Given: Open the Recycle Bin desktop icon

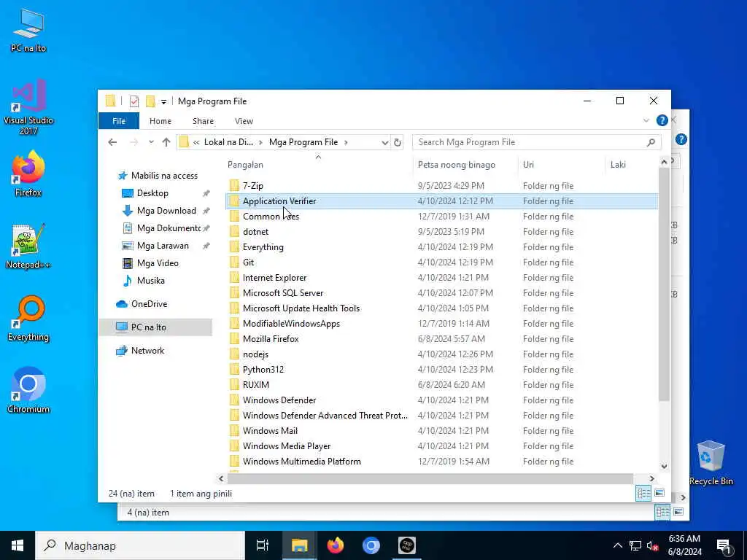Looking at the screenshot, I should [711, 463].
